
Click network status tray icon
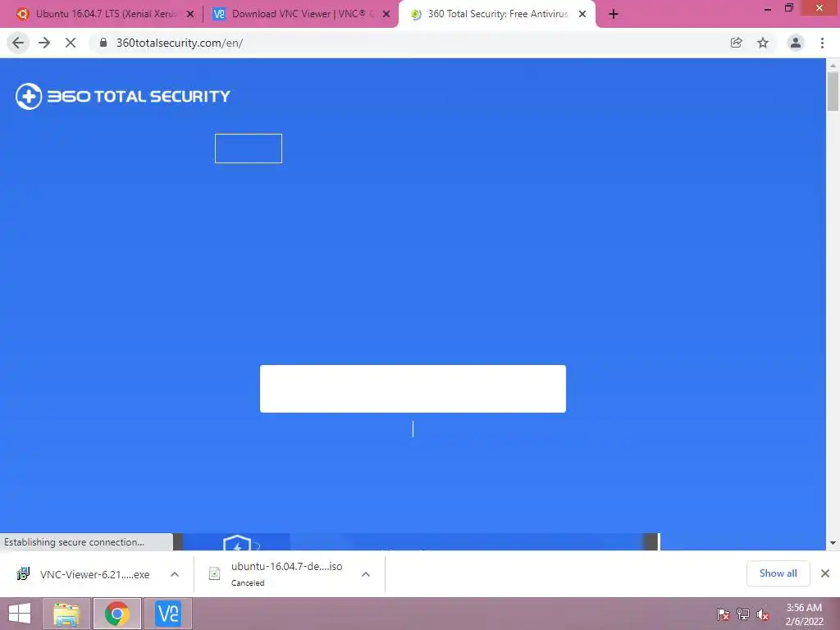pos(743,614)
